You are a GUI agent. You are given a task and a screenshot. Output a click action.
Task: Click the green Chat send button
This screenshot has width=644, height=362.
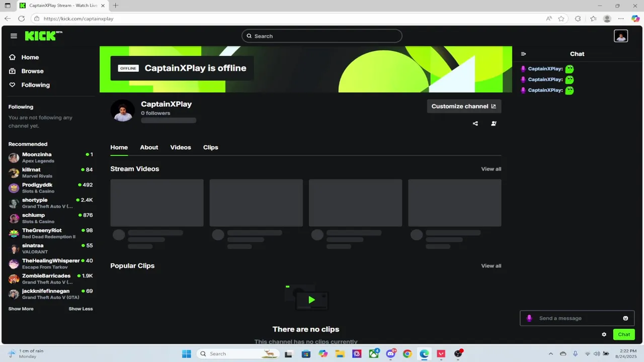(624, 334)
